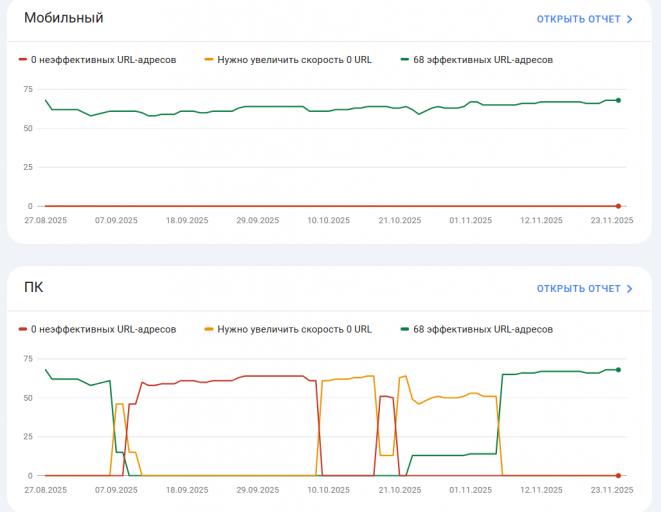The width and height of the screenshot is (661, 512).
Task: Select the red end data point on Мобильный chart
Action: (619, 206)
